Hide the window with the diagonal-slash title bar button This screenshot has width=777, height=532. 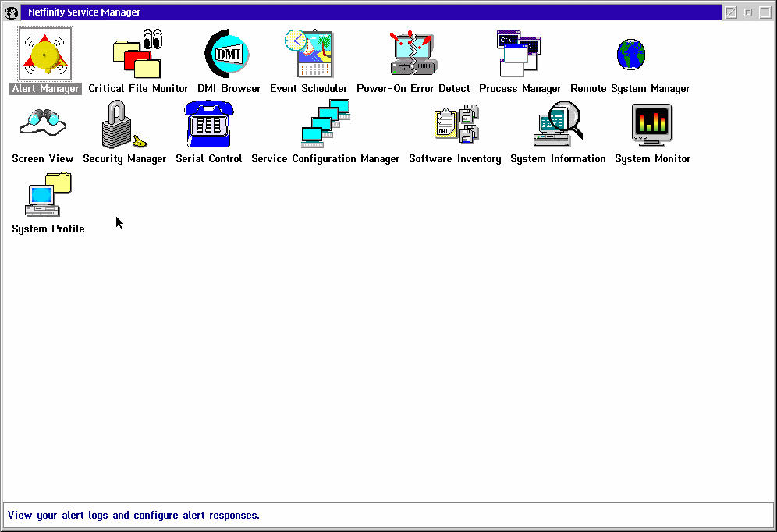[731, 12]
